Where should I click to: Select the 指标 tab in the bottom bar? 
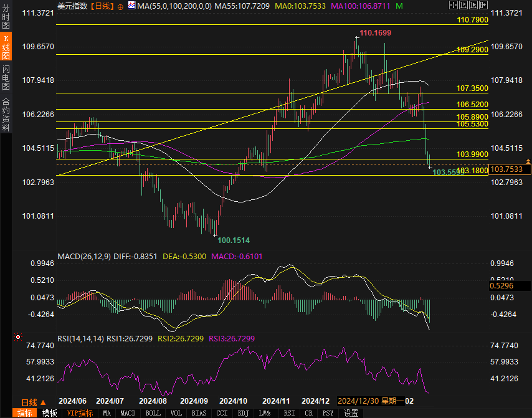[x=26, y=413]
